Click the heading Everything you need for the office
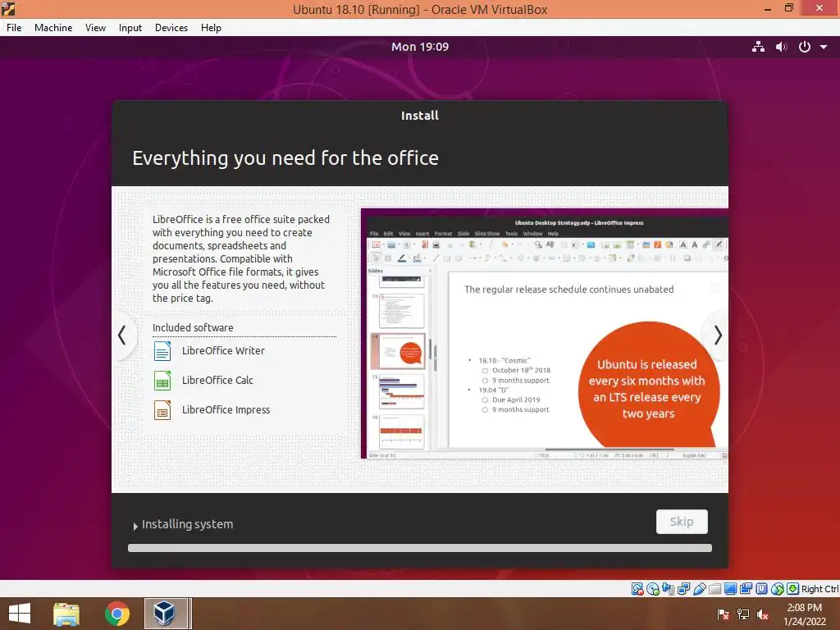The height and width of the screenshot is (630, 840). coord(285,158)
